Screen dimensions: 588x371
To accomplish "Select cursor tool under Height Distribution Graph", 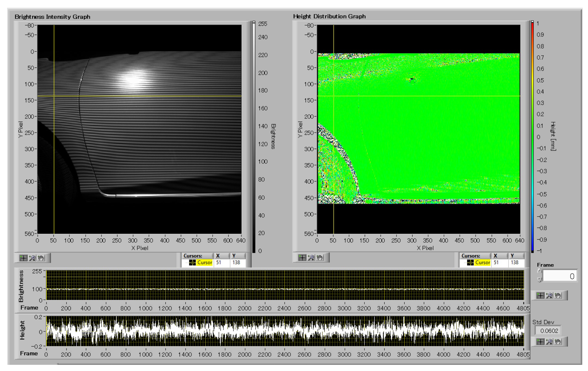I will (302, 257).
